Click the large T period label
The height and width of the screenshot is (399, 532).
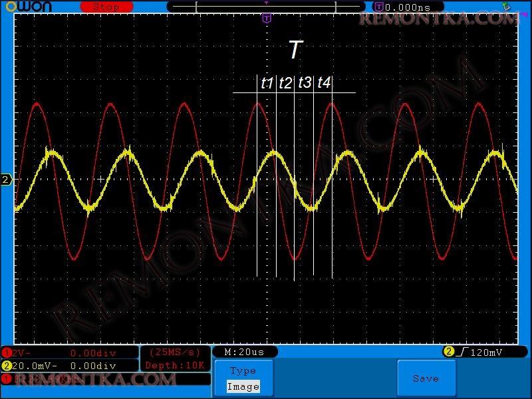click(295, 50)
